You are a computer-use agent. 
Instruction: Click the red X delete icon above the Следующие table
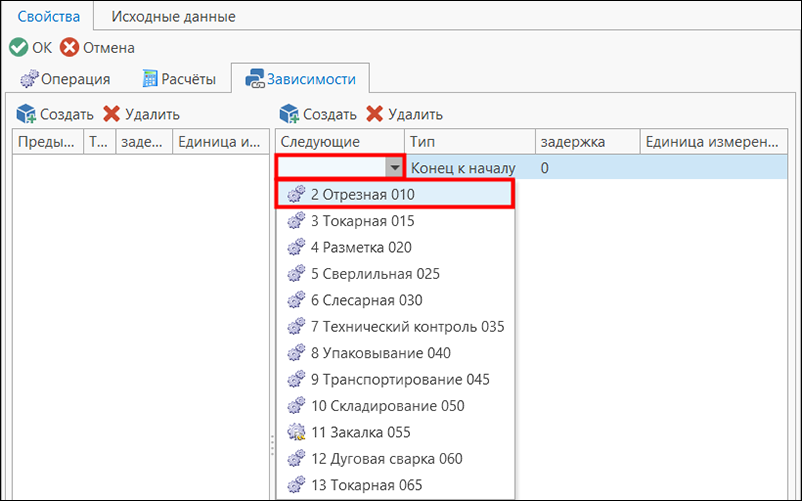pos(374,114)
